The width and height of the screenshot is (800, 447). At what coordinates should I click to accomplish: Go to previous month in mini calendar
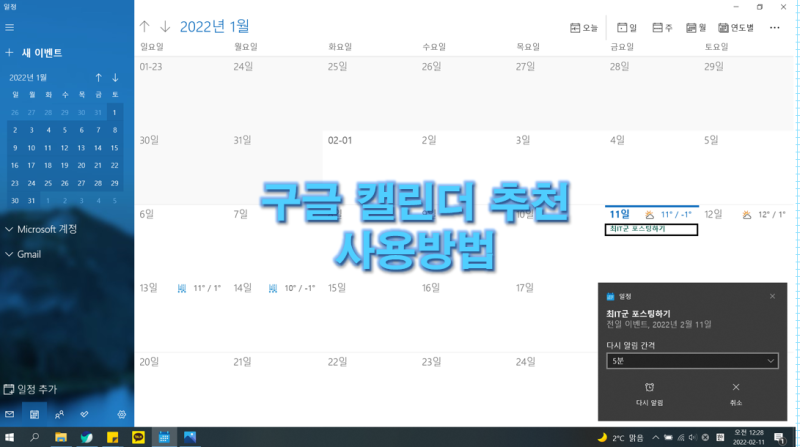(98, 78)
